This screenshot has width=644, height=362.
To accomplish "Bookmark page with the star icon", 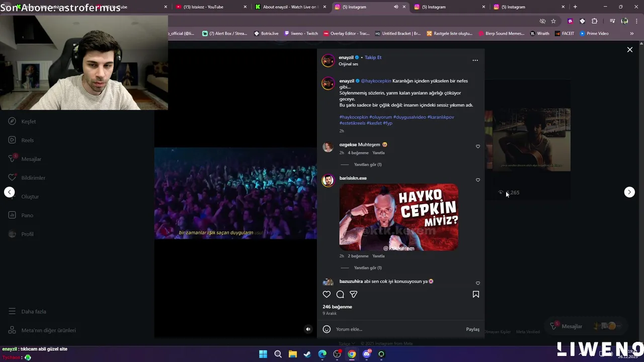I will (x=553, y=21).
